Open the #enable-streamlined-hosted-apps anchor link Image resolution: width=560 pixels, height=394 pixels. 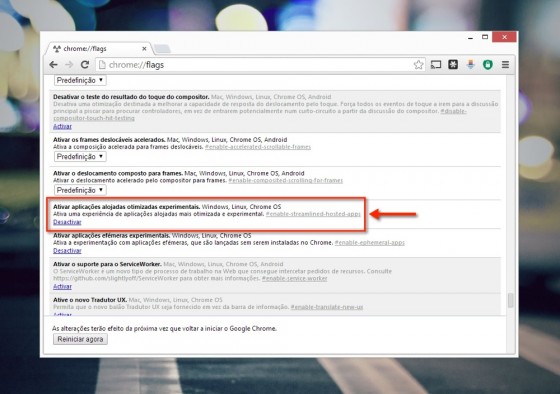tap(313, 214)
